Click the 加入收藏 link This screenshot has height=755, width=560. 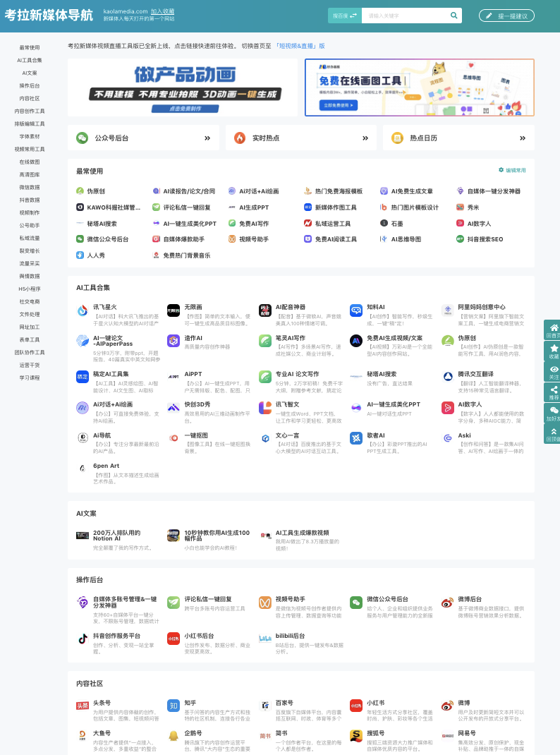[163, 11]
